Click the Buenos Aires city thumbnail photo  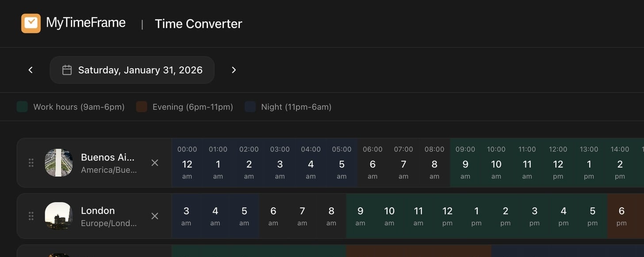[58, 163]
